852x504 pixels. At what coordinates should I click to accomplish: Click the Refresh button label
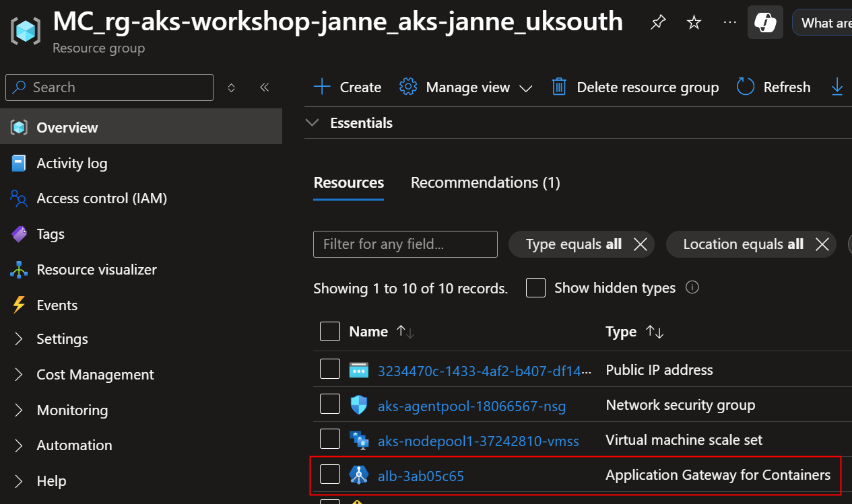pos(787,87)
